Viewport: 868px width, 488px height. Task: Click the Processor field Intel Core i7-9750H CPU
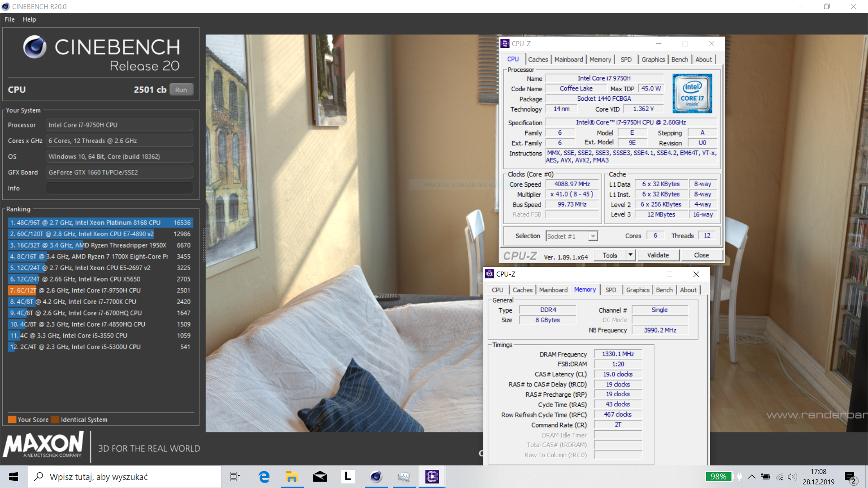[x=119, y=125]
